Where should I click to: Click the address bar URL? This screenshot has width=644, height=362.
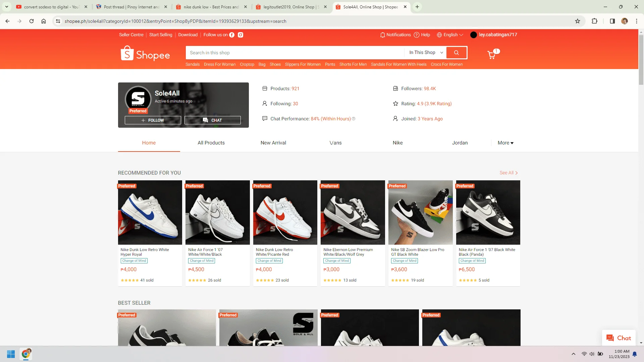pos(175,21)
